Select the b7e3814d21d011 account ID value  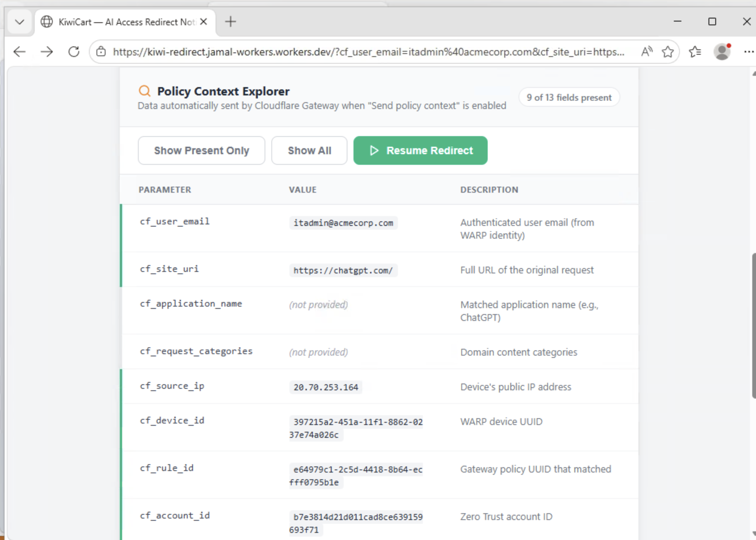[356, 523]
